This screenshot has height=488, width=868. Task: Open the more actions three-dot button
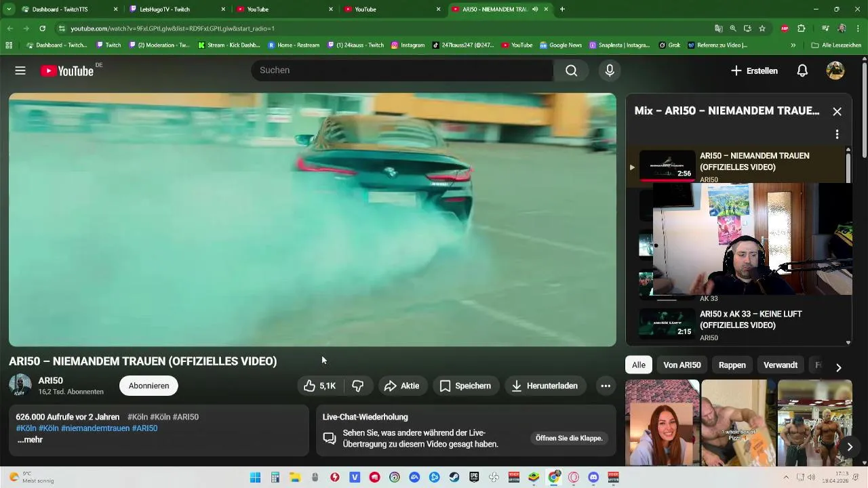[606, 386]
